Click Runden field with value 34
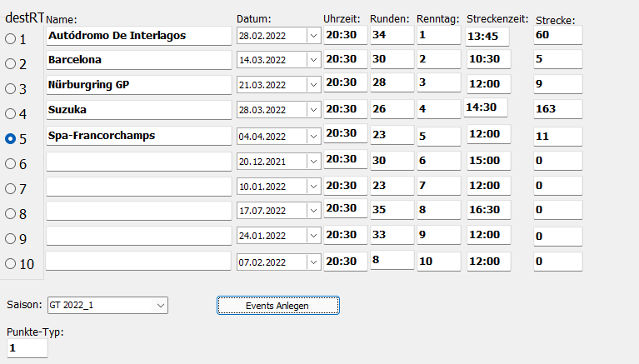The width and height of the screenshot is (639, 364). pos(391,35)
